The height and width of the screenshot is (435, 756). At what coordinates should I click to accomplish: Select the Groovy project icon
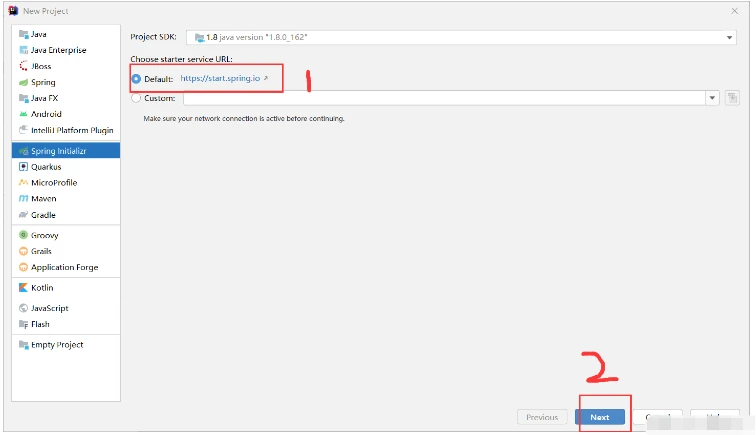tap(23, 235)
